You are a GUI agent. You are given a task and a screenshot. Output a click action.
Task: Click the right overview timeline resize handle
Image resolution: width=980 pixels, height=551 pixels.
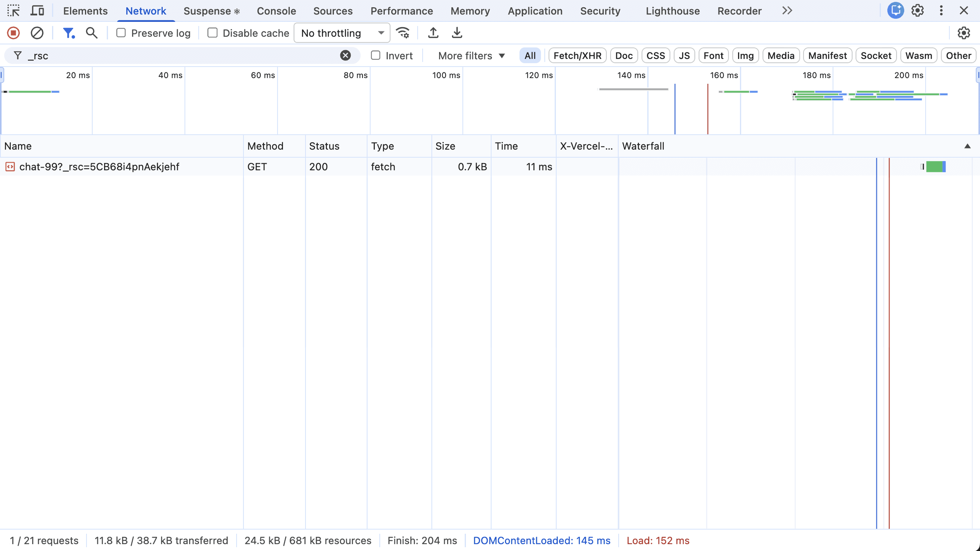tap(978, 75)
